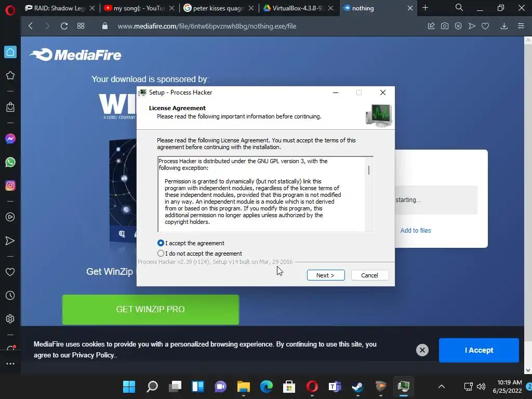Open the volume icon in system tray

(x=481, y=387)
